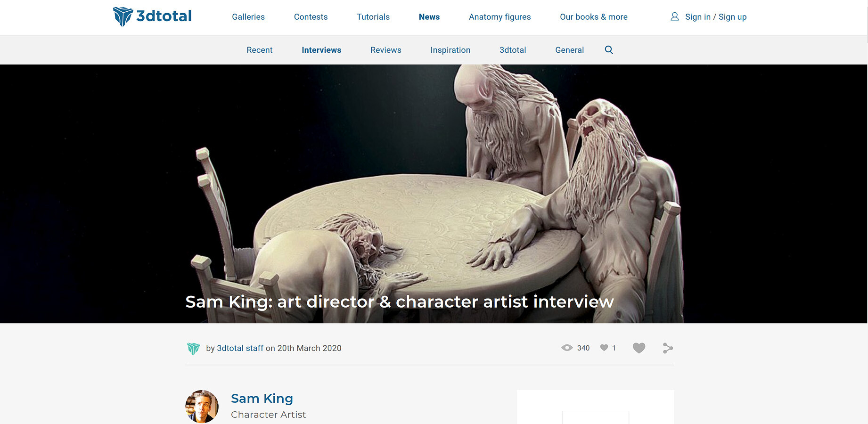Click the 3dtotal logo in header

pyautogui.click(x=152, y=16)
